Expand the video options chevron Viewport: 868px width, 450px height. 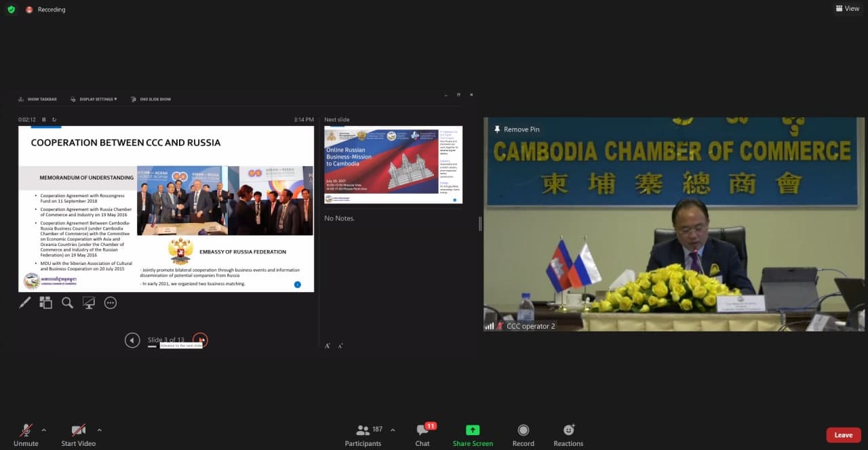[99, 430]
